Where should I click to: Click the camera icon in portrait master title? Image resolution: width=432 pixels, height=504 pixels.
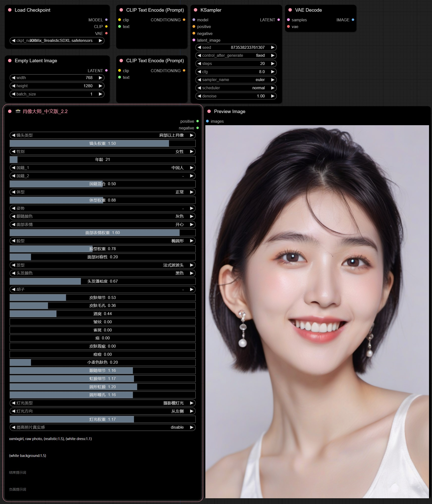click(x=18, y=111)
